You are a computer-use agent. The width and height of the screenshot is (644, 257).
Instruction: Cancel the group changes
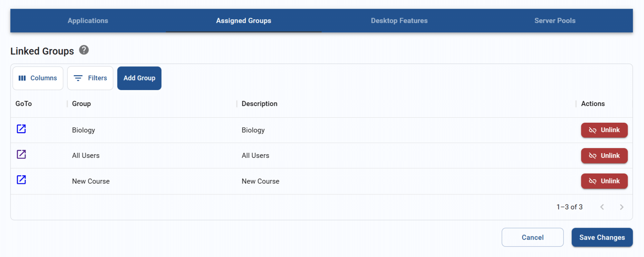(532, 237)
